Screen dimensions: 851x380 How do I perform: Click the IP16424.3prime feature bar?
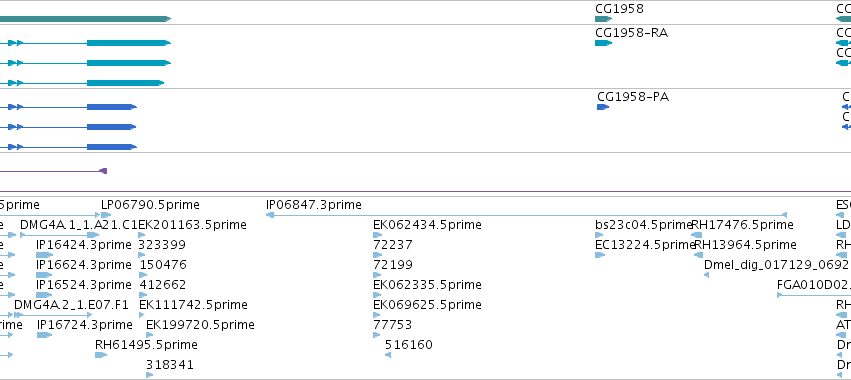(45, 255)
